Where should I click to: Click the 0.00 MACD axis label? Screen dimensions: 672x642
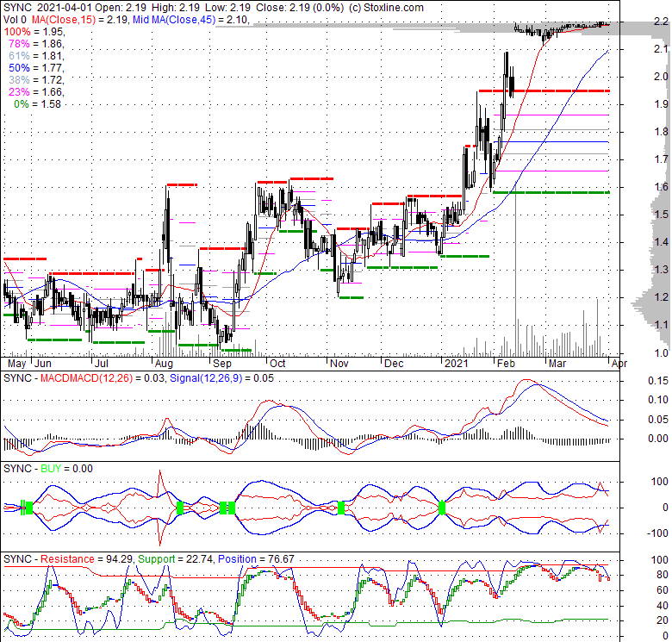[x=658, y=438]
